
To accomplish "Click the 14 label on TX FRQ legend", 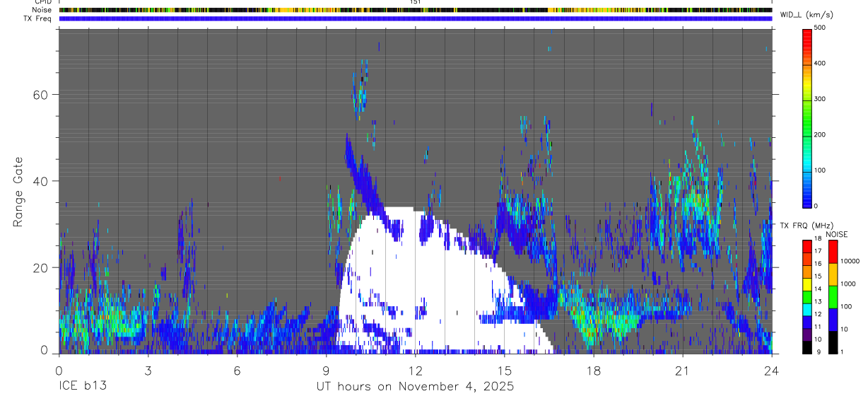I will click(x=817, y=289).
